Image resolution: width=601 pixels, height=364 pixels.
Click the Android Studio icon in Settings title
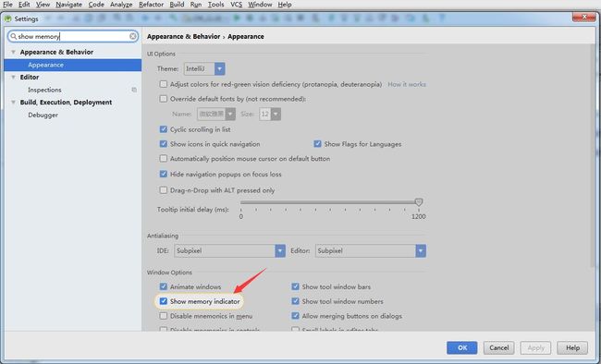pos(7,18)
